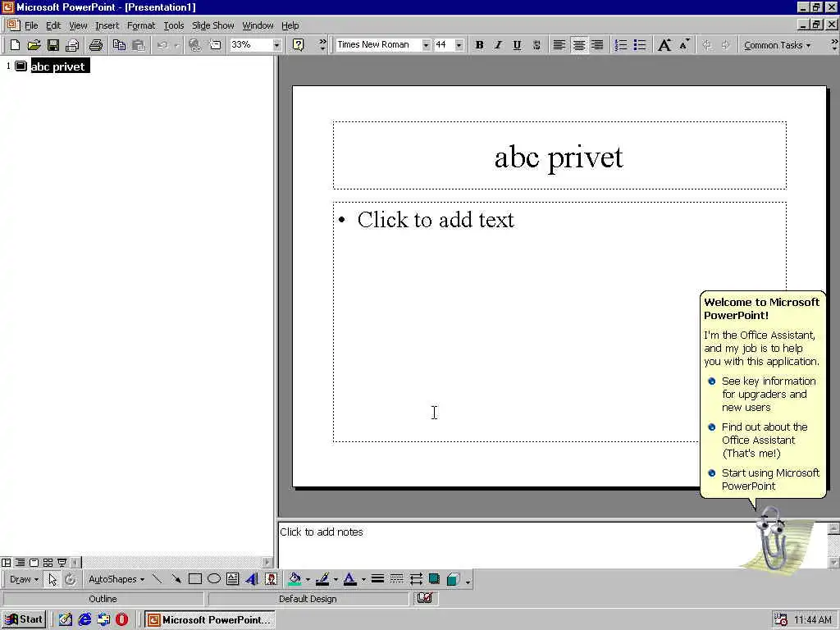Click the spelling status icon in the status bar
Screen dimensions: 840x630
pyautogui.click(x=425, y=598)
